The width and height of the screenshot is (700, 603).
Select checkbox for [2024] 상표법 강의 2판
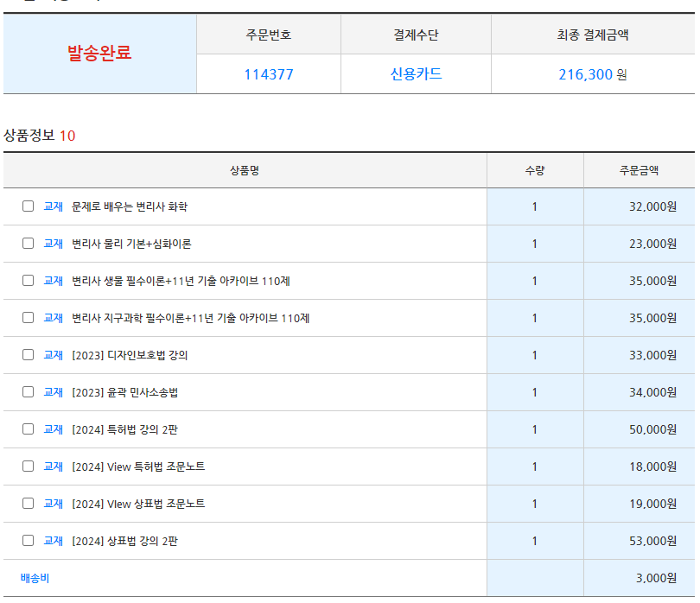pos(29,541)
